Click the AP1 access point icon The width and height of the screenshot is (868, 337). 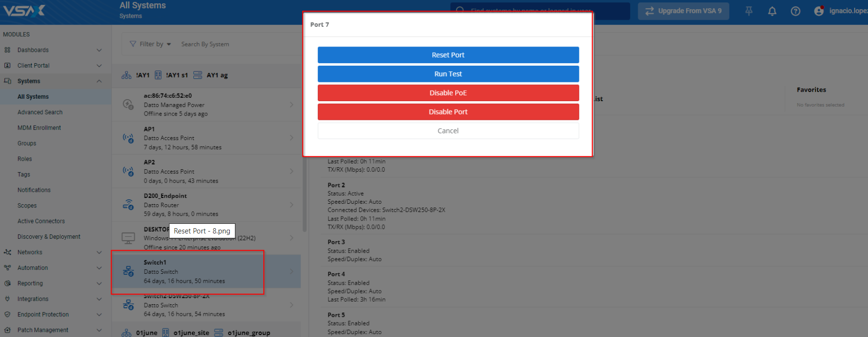128,138
